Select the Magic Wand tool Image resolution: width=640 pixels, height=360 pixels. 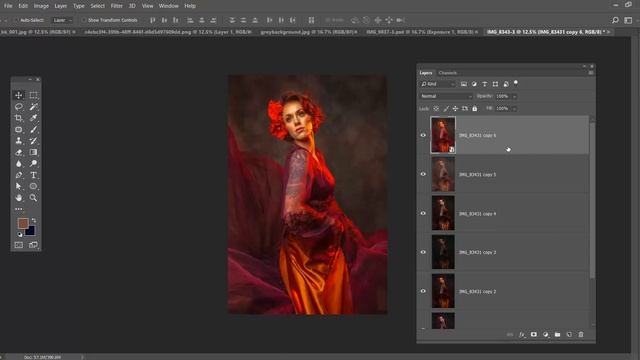pyautogui.click(x=33, y=107)
